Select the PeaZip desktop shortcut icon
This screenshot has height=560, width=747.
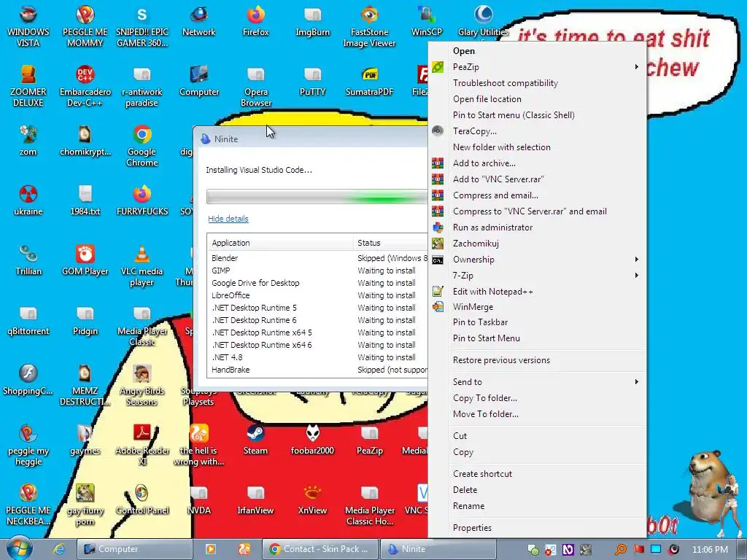(x=369, y=439)
